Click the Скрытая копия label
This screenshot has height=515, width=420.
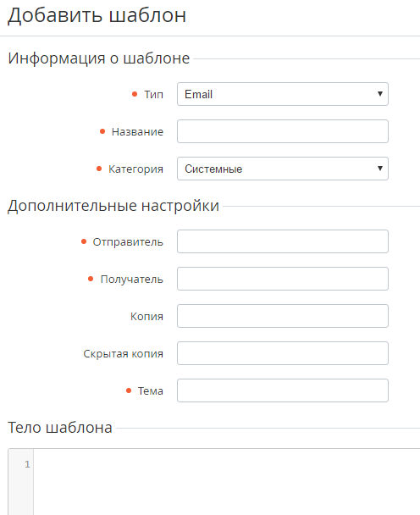[x=123, y=354]
